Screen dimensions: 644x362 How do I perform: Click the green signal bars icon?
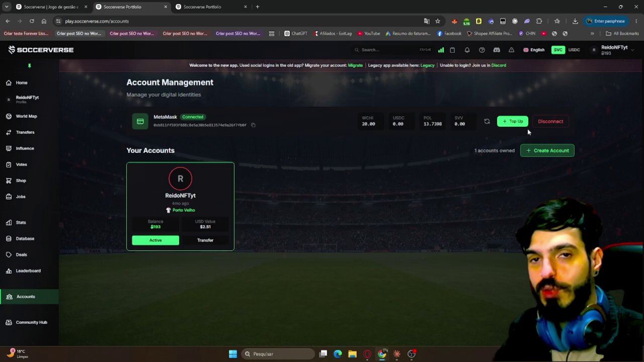tap(441, 50)
